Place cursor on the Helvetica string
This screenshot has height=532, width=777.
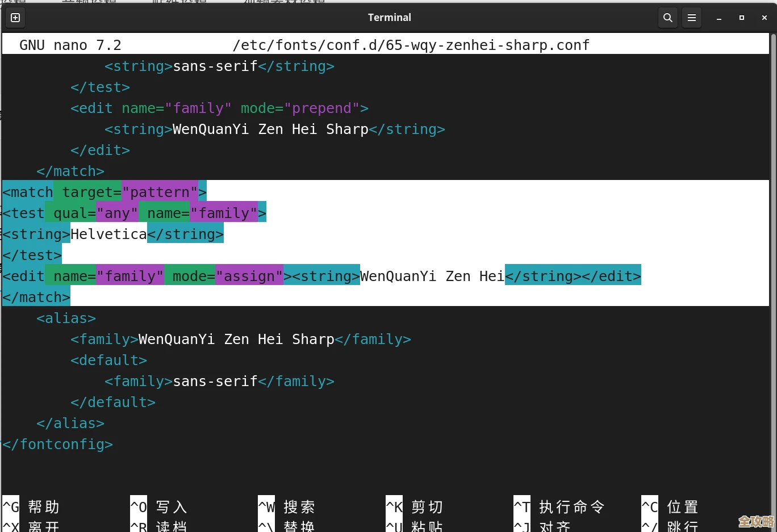click(x=108, y=234)
